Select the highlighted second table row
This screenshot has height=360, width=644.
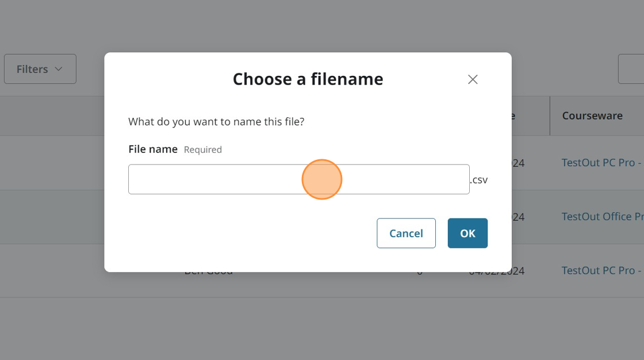point(52,217)
